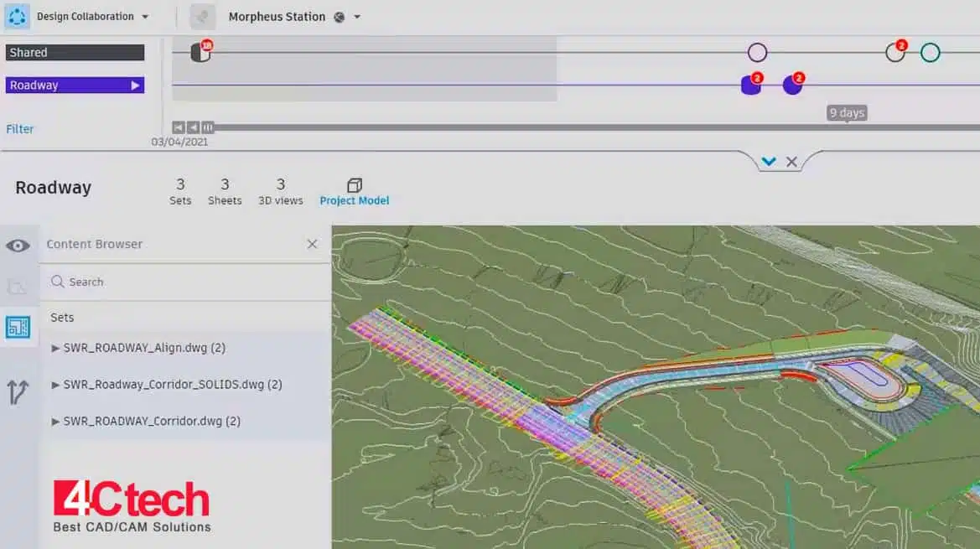Select the first purple Roadway package marker
The height and width of the screenshot is (549, 980).
[750, 85]
